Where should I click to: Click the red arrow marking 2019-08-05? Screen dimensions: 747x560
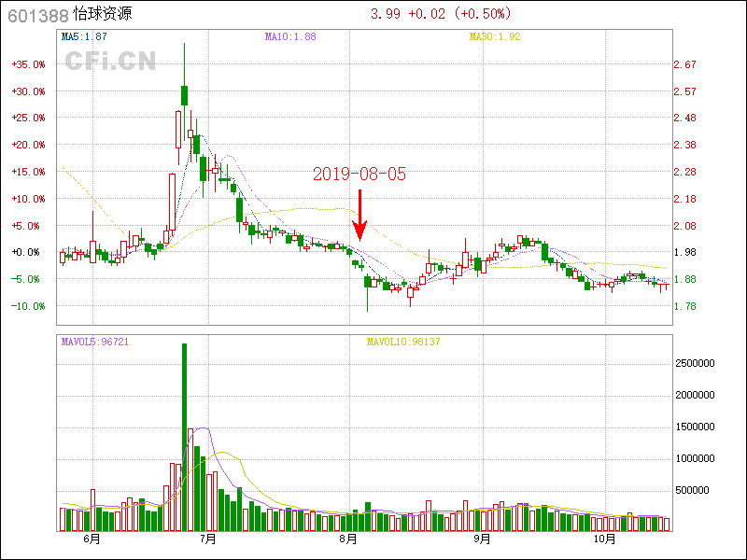pos(359,213)
